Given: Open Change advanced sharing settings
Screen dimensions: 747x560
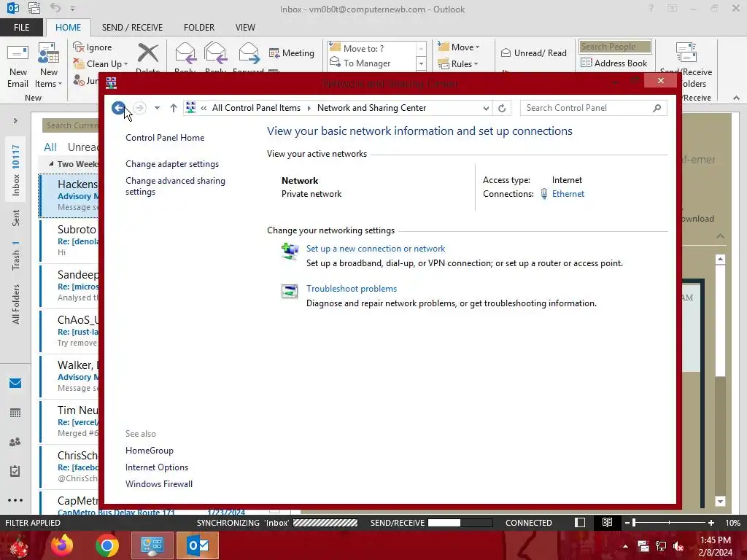Looking at the screenshot, I should tap(175, 186).
